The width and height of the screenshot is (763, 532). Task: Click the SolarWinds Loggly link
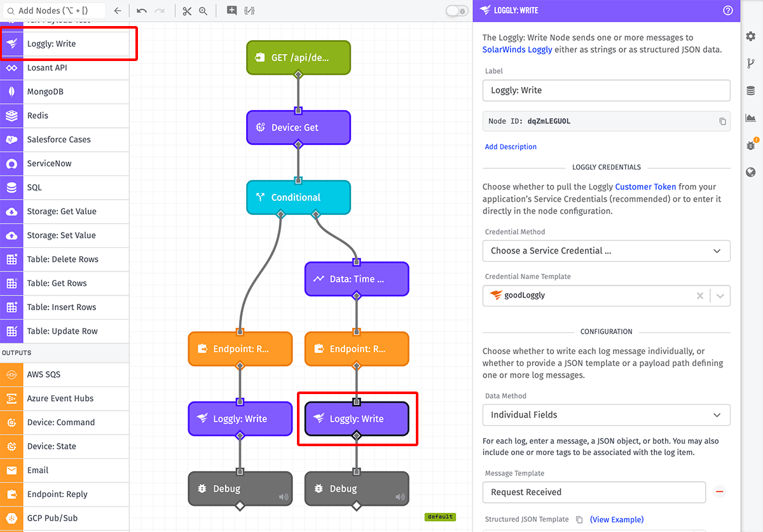tap(518, 49)
